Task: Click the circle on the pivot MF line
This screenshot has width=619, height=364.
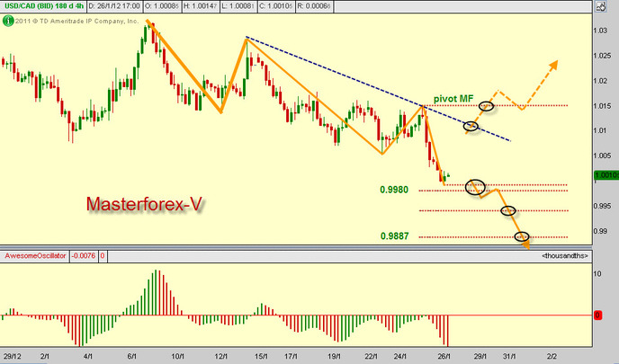Action: pyautogui.click(x=487, y=106)
